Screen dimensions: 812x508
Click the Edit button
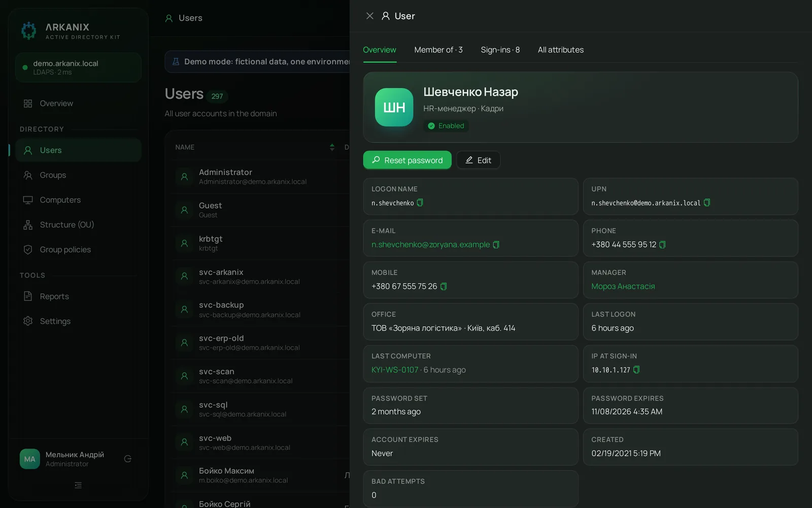point(478,160)
